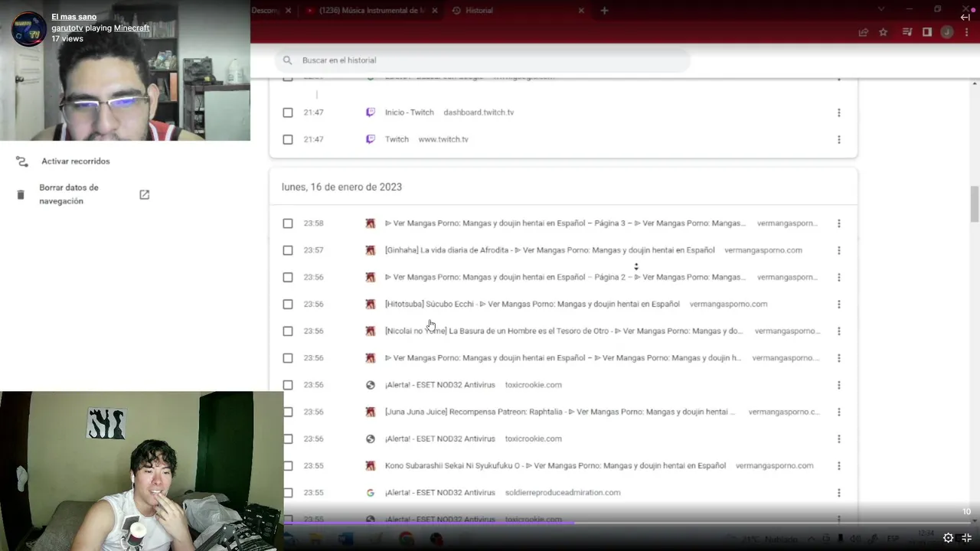
Task: Focus the Buscar en el historial field
Action: point(482,60)
